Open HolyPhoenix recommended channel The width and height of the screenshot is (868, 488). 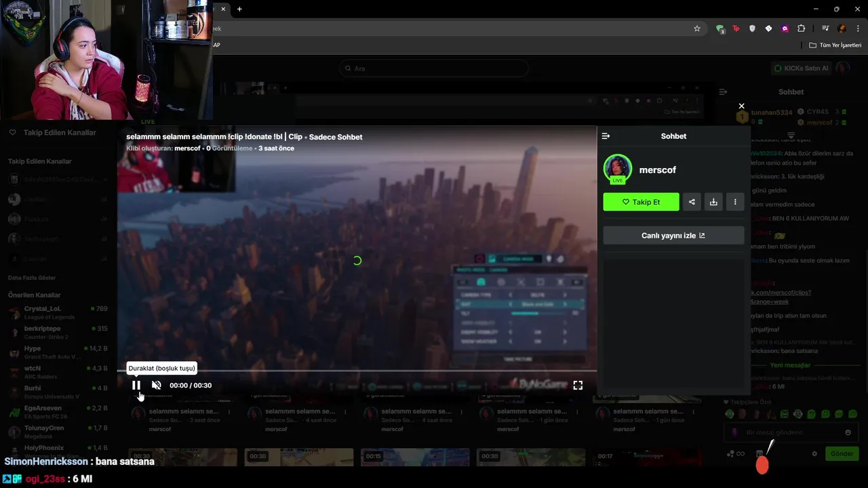click(x=58, y=450)
